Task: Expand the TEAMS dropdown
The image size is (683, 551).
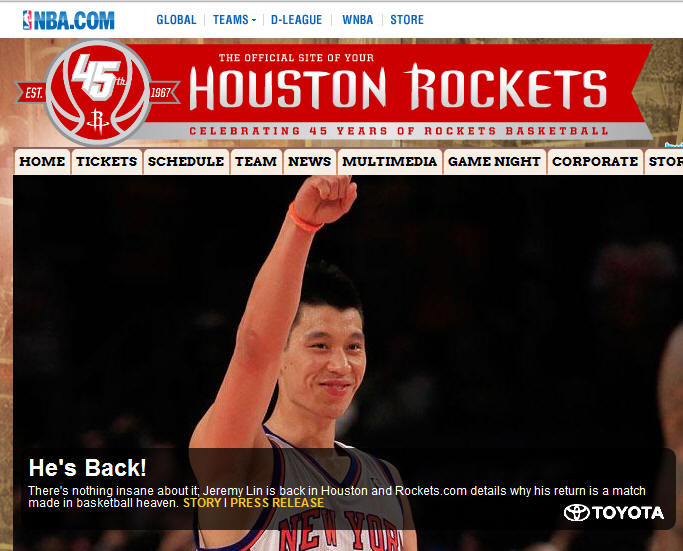Action: tap(234, 20)
